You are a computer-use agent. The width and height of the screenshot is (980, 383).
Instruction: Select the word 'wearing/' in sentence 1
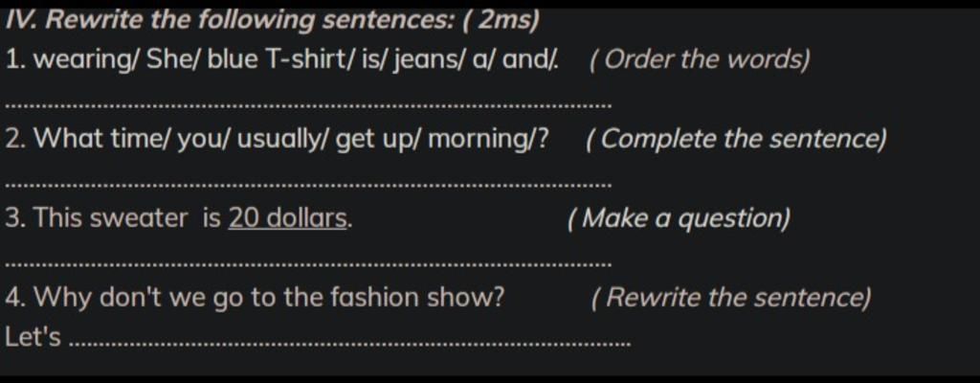tap(87, 59)
